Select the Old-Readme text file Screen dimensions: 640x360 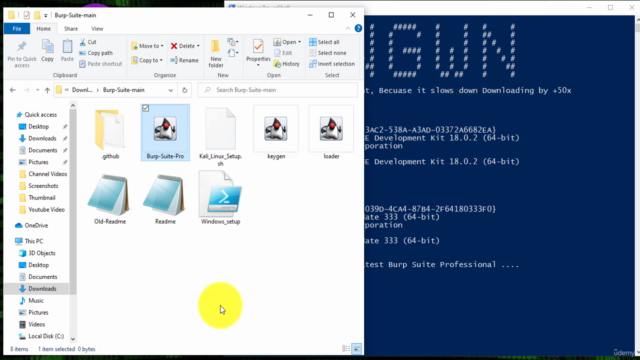pos(110,199)
